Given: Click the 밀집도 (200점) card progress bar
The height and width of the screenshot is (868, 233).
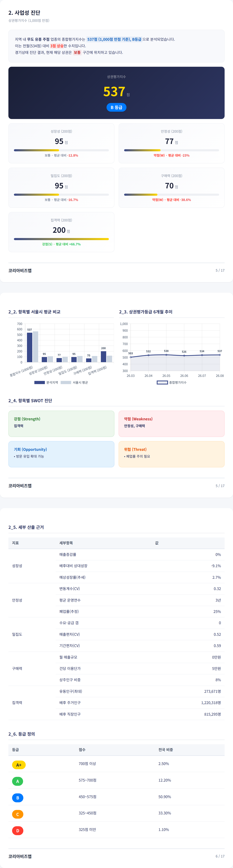Looking at the screenshot, I should [61, 195].
